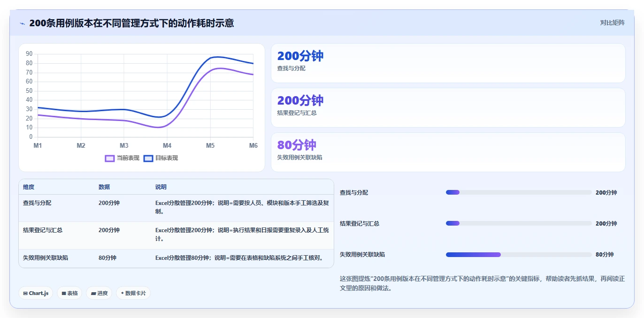Click the Chart.js tag
Image resolution: width=644 pixels, height=318 pixels.
pyautogui.click(x=36, y=293)
